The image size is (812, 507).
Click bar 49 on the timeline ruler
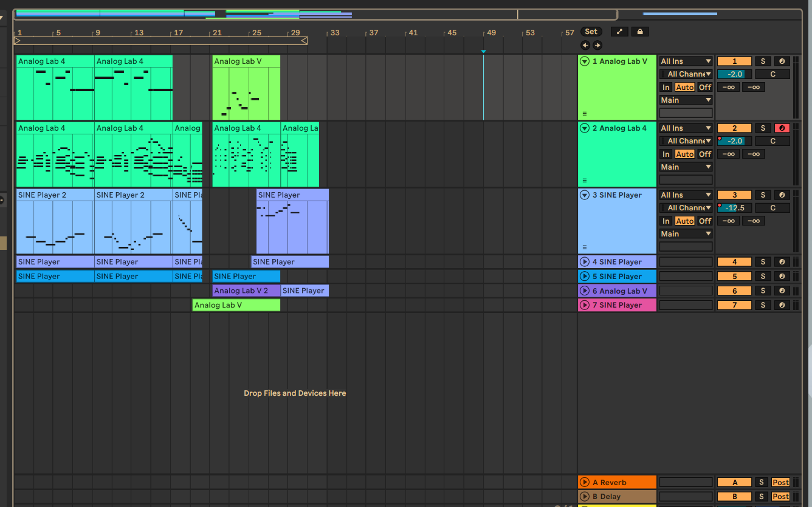[x=491, y=33]
